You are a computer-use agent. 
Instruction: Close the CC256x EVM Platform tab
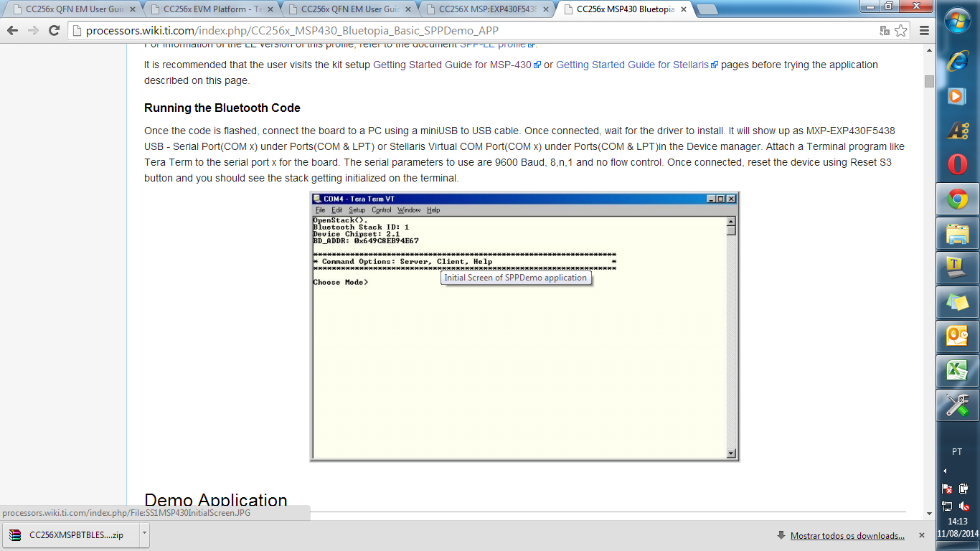coord(270,10)
